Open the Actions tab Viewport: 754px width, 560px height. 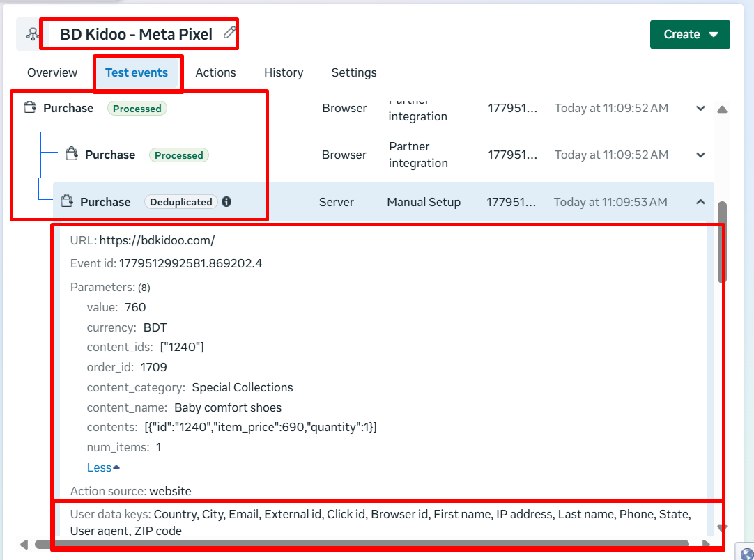215,72
